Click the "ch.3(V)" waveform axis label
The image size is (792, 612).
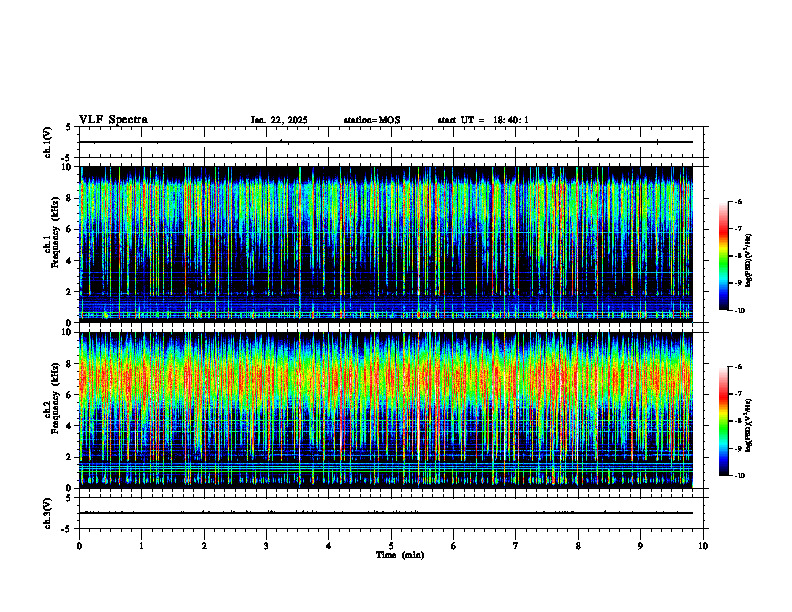pyautogui.click(x=48, y=514)
